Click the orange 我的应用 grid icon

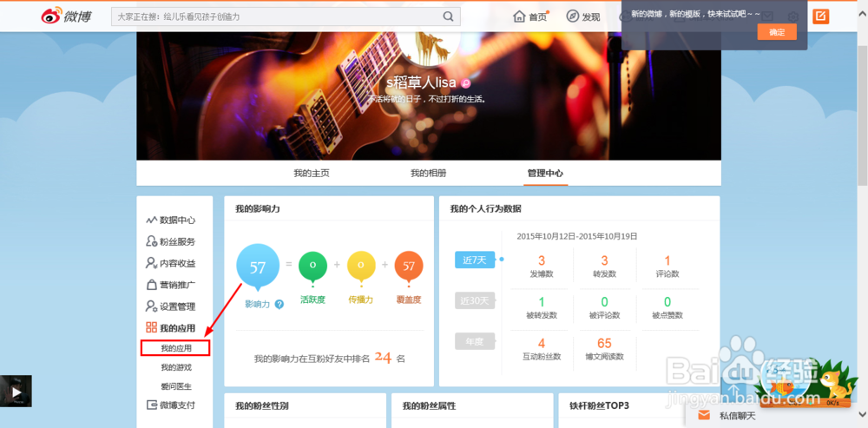click(x=152, y=328)
